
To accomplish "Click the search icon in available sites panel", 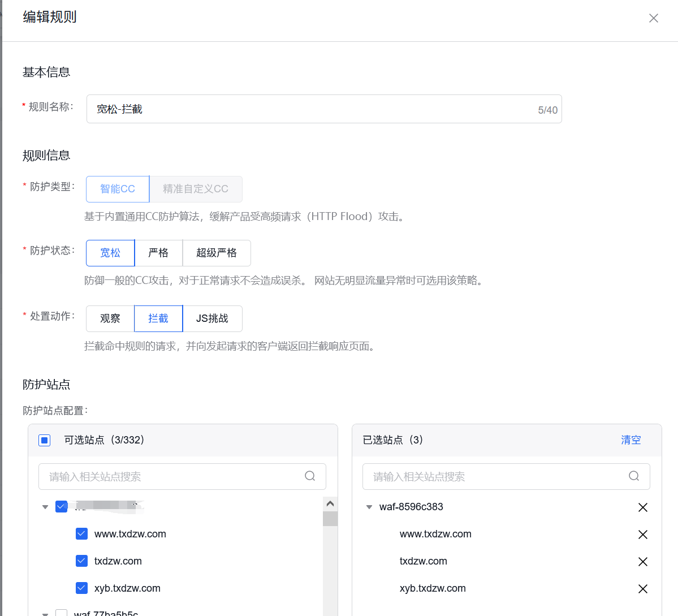I will click(310, 476).
